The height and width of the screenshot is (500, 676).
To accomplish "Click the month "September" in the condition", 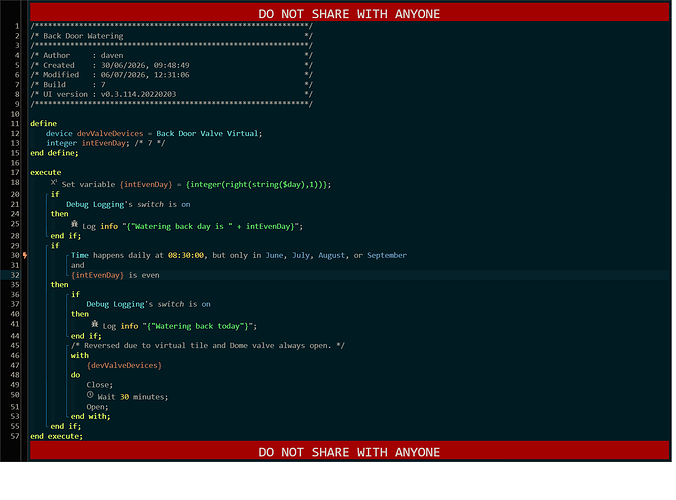I will pyautogui.click(x=387, y=255).
